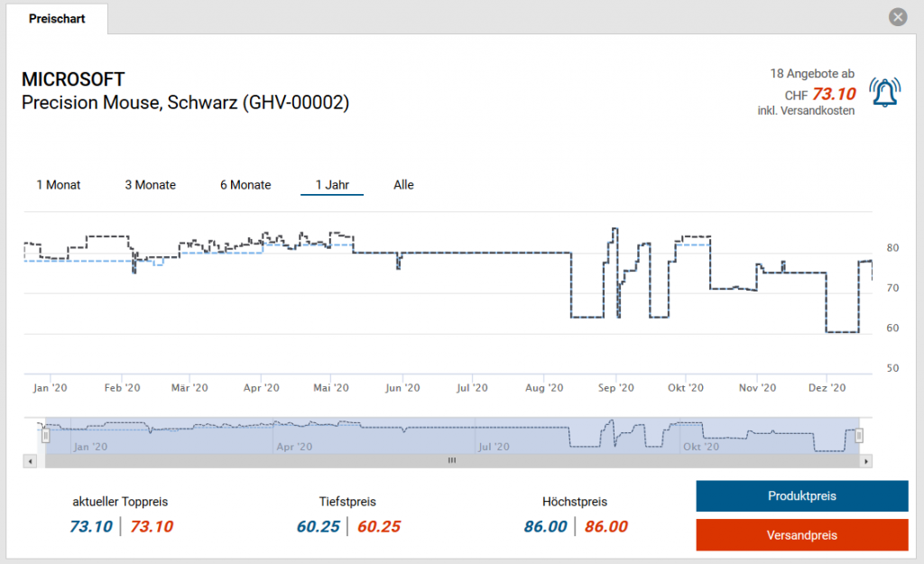Screen dimensions: 924x564
Task: Toggle the blue Produktpreis series button
Action: (801, 496)
